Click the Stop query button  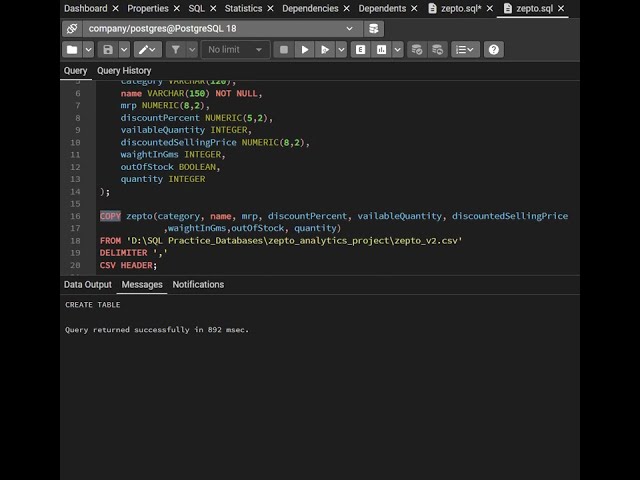284,50
